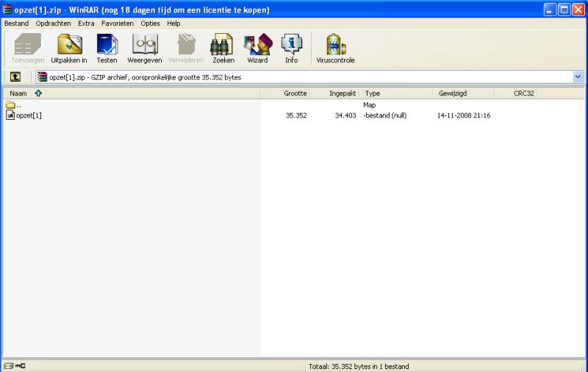588x372 pixels.
Task: Click the Uitpakken in toolbar icon
Action: 69,44
